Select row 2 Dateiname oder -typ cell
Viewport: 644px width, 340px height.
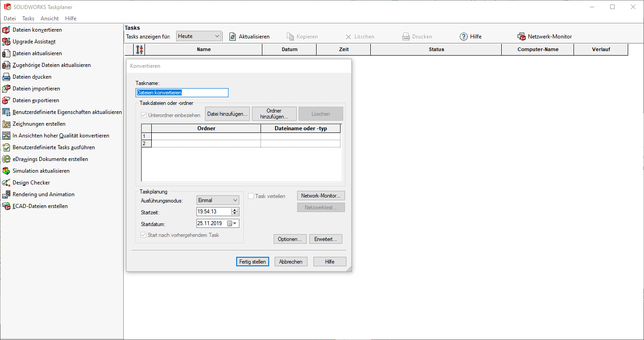[301, 143]
